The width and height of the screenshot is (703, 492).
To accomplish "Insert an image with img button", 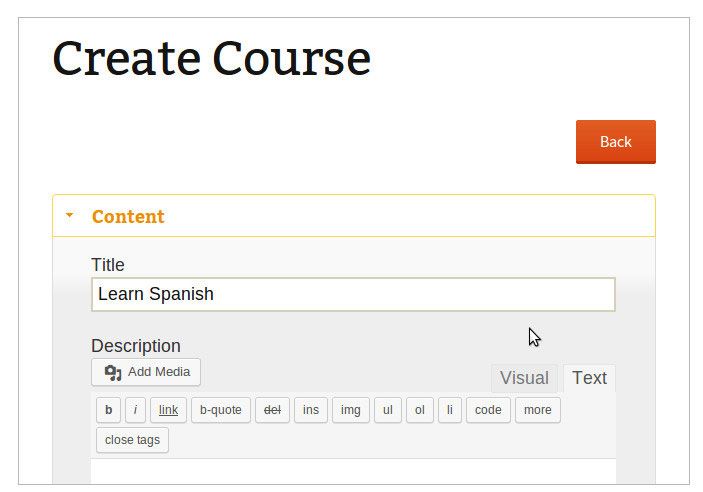I will 350,410.
